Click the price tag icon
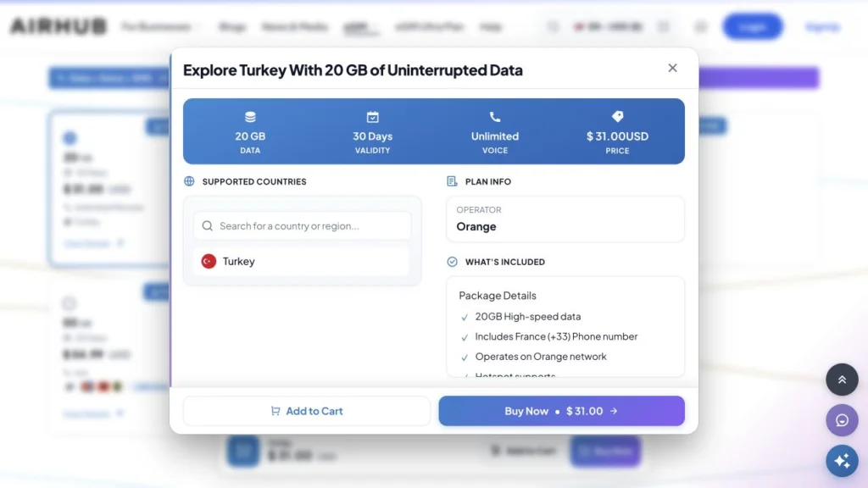 click(x=617, y=116)
